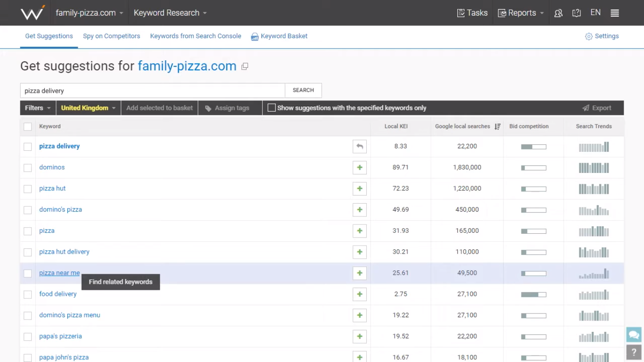Click bid competition bar for pizza hut
This screenshot has height=362, width=644.
click(x=534, y=189)
